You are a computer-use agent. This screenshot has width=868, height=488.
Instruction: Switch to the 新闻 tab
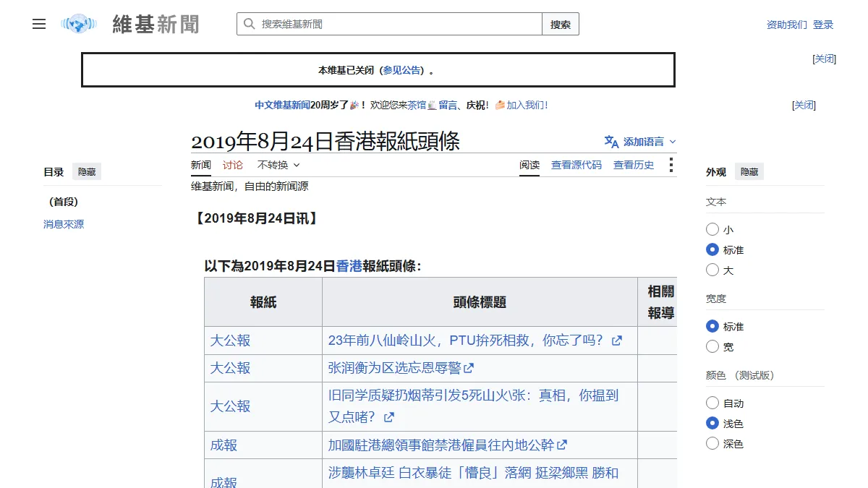point(201,165)
